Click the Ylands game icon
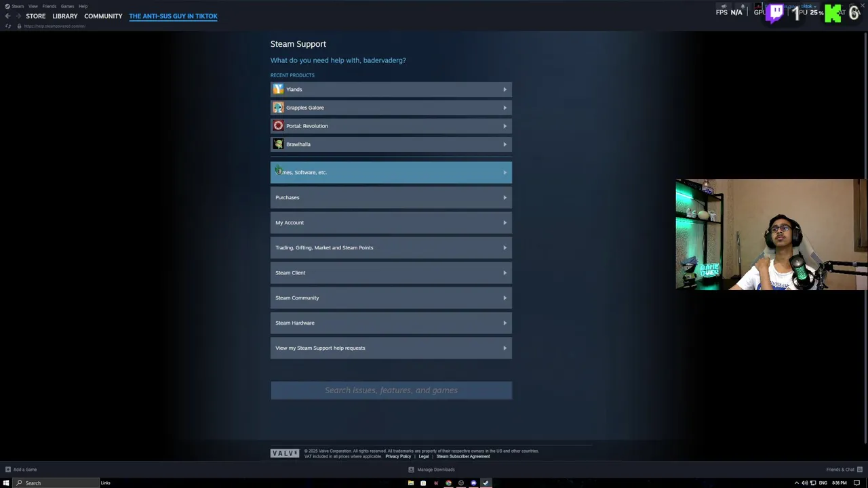 (x=278, y=89)
